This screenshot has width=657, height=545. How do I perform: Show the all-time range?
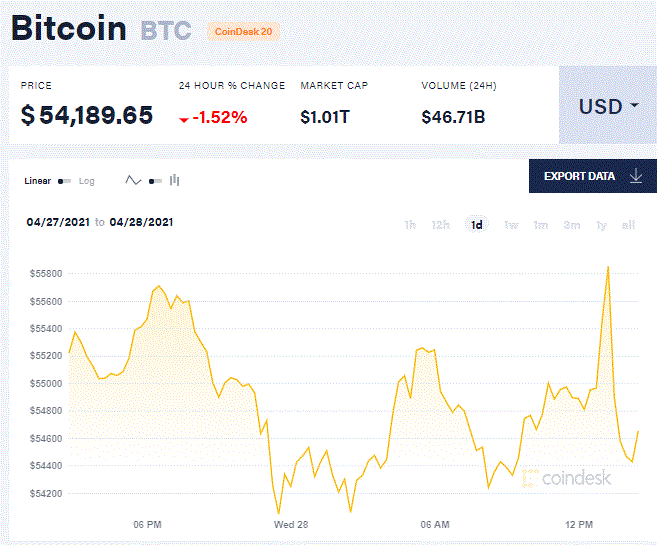click(628, 225)
